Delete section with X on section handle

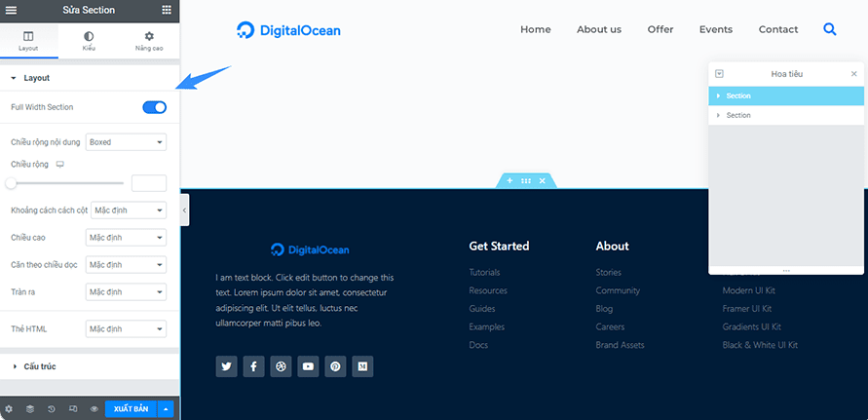542,180
